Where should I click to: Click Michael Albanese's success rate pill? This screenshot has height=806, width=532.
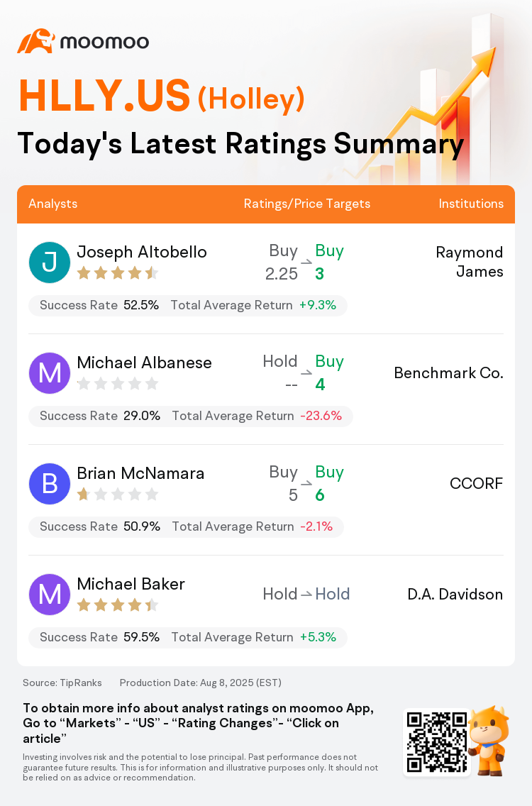point(191,416)
